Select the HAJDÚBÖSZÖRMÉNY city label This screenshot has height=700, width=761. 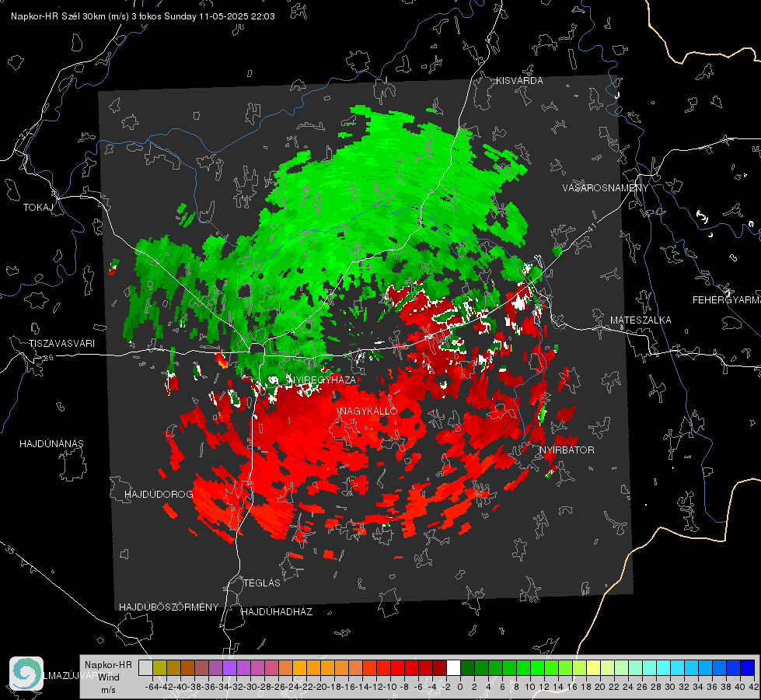tap(169, 607)
